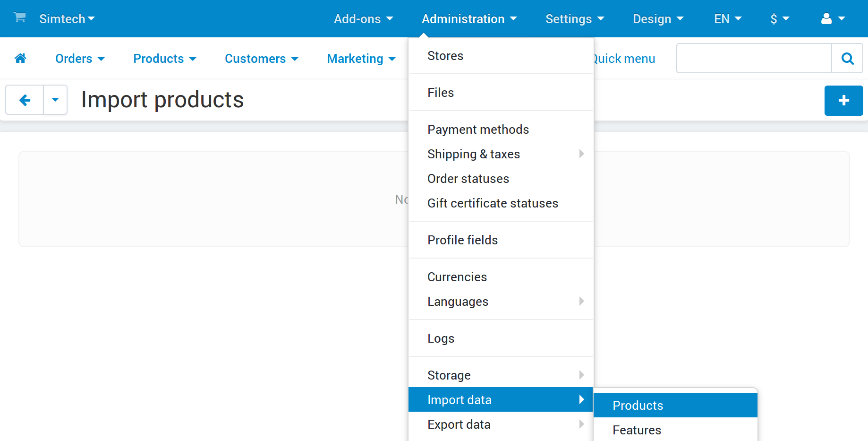Click Import data menu item

tap(501, 399)
